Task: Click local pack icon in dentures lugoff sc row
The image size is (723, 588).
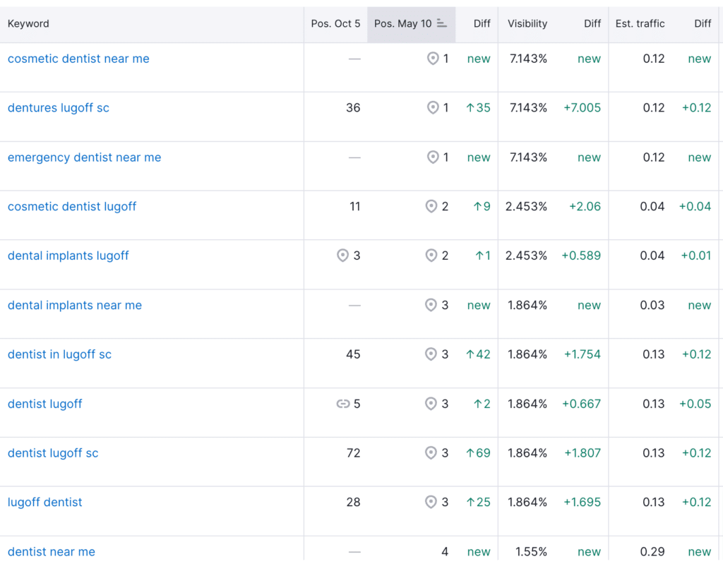Action: click(x=433, y=108)
